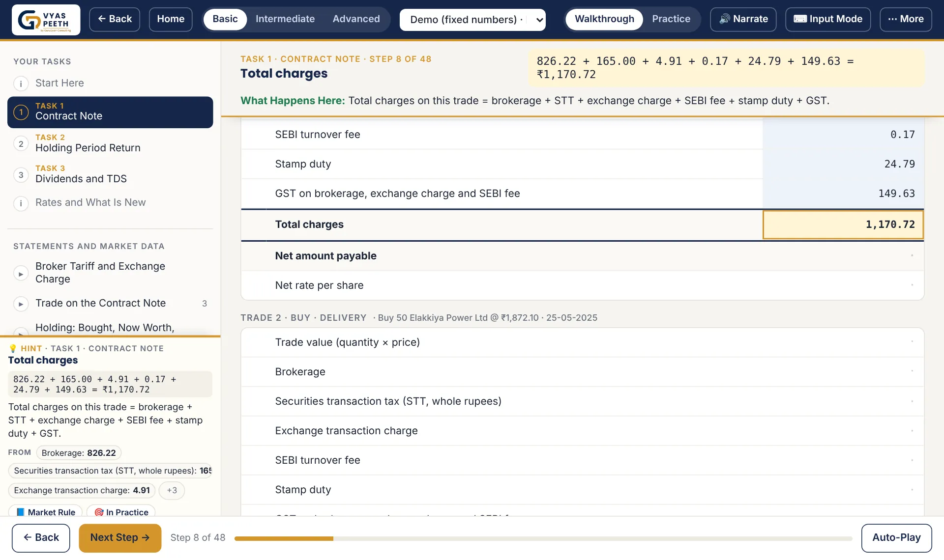This screenshot has height=560, width=944.
Task: Click the Task 3 circle number icon
Action: coord(21,174)
